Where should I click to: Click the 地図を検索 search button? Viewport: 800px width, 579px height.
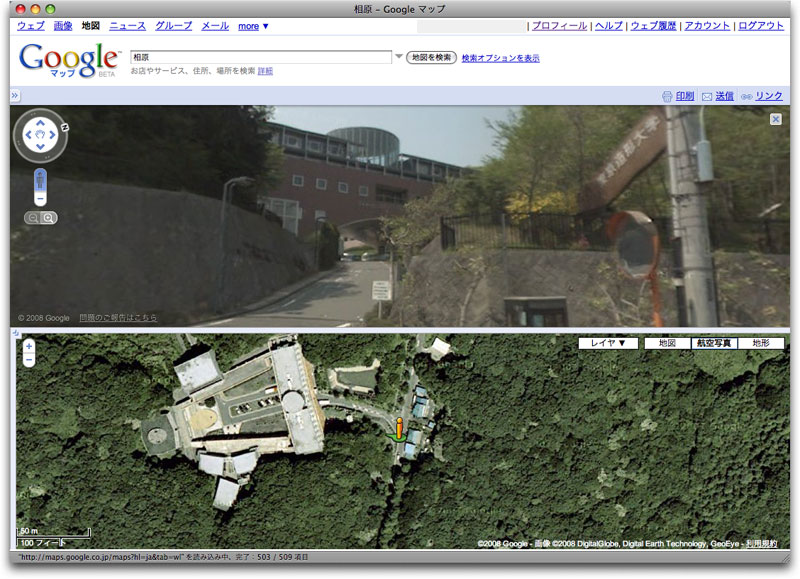click(x=432, y=58)
